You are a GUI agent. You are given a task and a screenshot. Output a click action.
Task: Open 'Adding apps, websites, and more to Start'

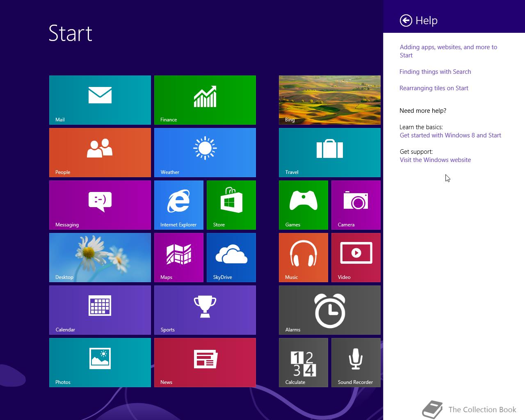448,51
